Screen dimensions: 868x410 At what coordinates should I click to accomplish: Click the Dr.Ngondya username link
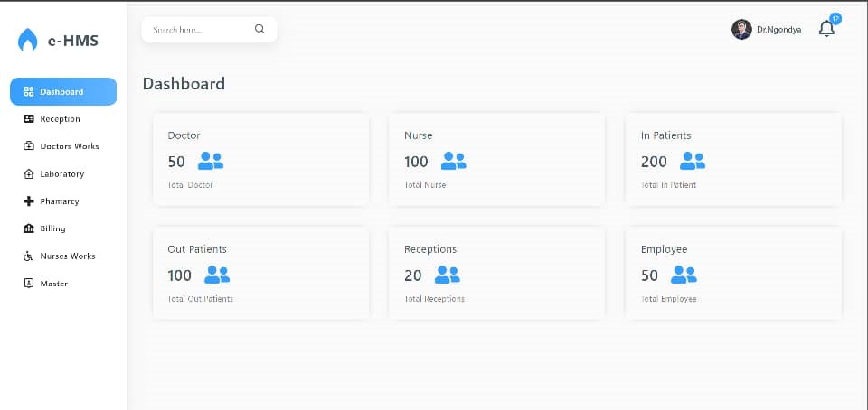click(778, 30)
